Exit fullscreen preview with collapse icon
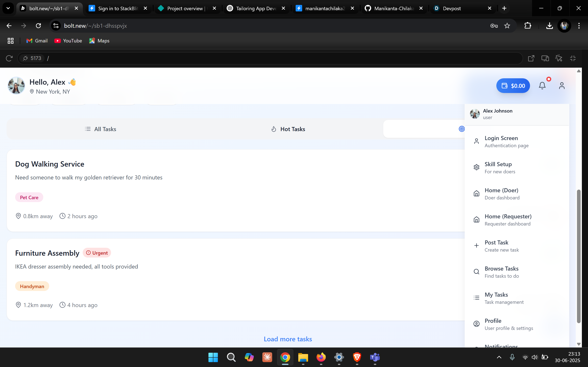This screenshot has height=367, width=588. click(573, 58)
